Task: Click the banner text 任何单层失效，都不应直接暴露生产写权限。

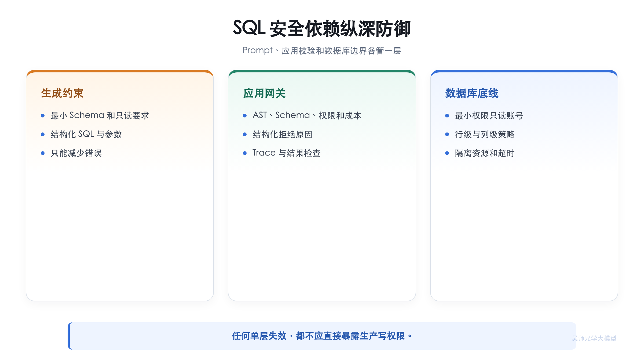Action: coord(322,336)
